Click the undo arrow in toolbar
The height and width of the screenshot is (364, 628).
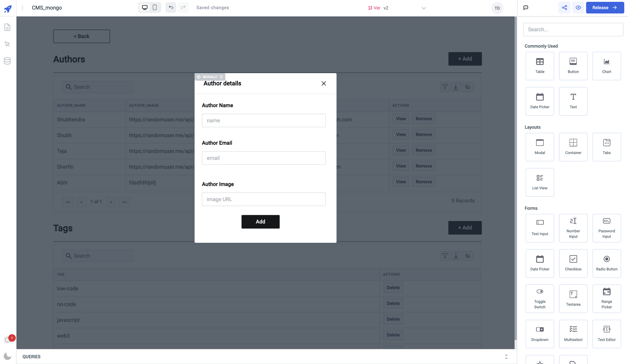click(171, 8)
